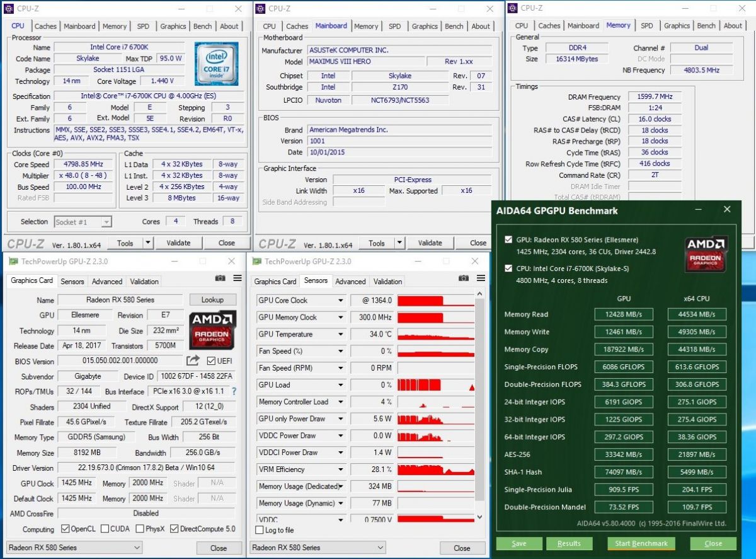Open About tab in the Memory CPU-Z window
The width and height of the screenshot is (756, 559).
[733, 26]
